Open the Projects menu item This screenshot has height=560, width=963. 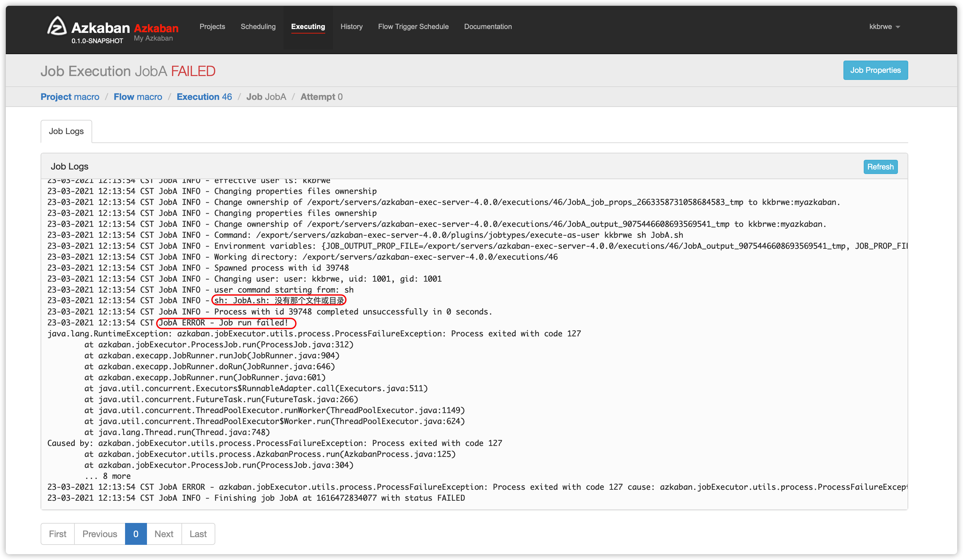pos(212,26)
